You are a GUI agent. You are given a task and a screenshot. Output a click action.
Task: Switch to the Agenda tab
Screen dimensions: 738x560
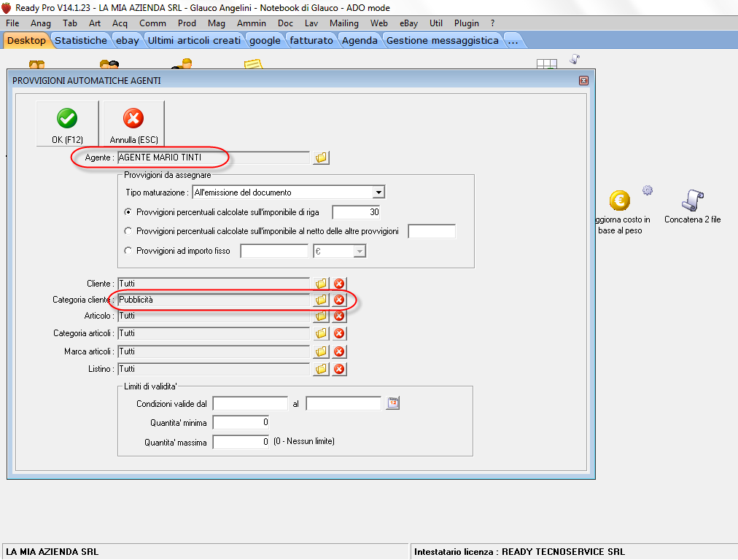pos(360,41)
